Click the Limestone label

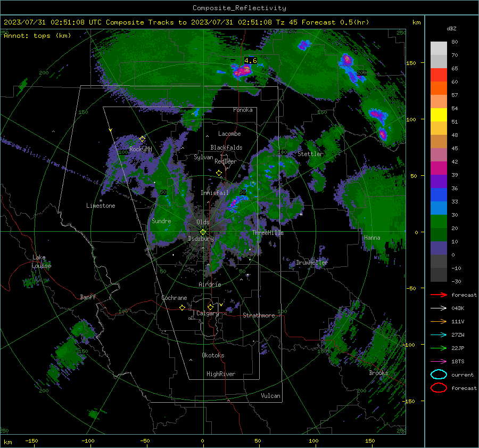pos(101,206)
